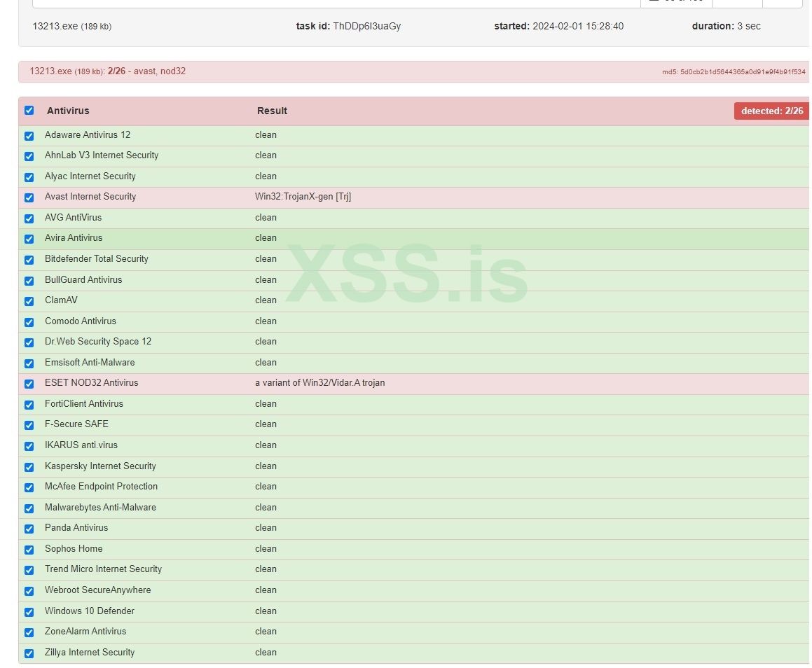812x668 pixels.
Task: Click the task id 'ThDDp6I3uaGy'
Action: [x=366, y=26]
